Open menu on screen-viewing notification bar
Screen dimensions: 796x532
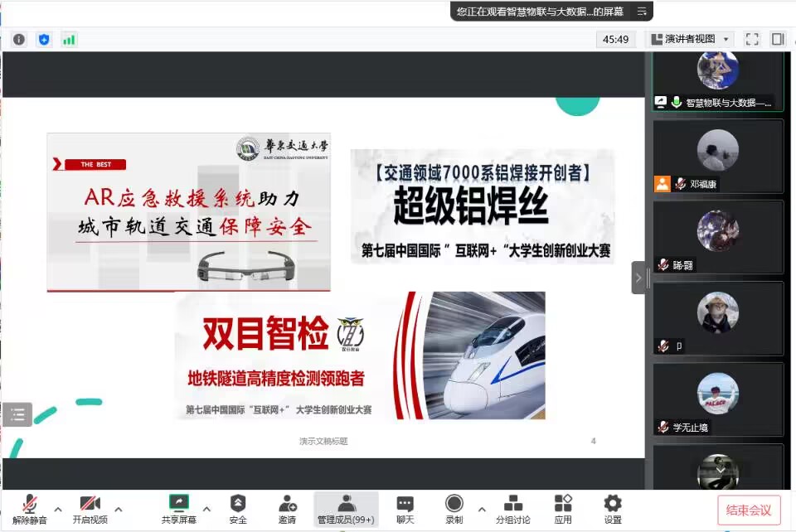641,12
